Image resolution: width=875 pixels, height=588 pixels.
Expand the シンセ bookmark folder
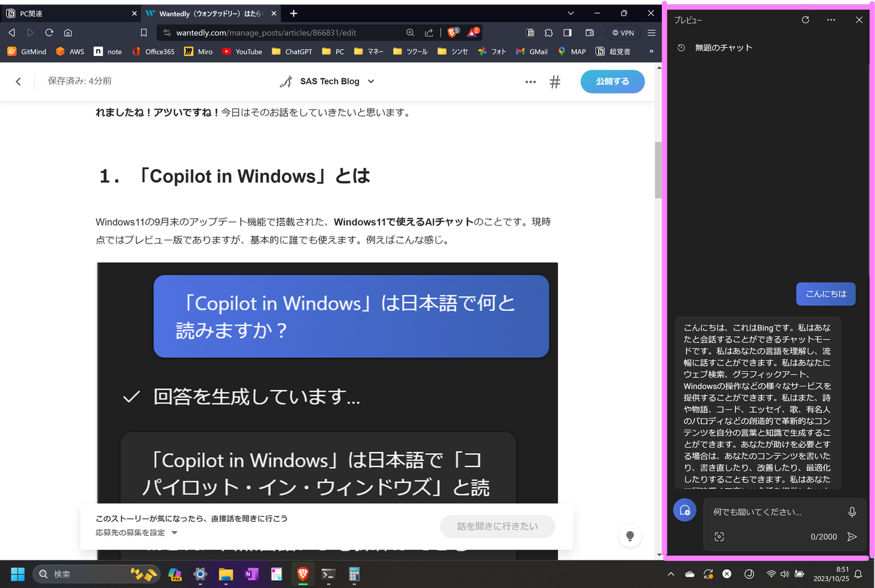tap(453, 52)
